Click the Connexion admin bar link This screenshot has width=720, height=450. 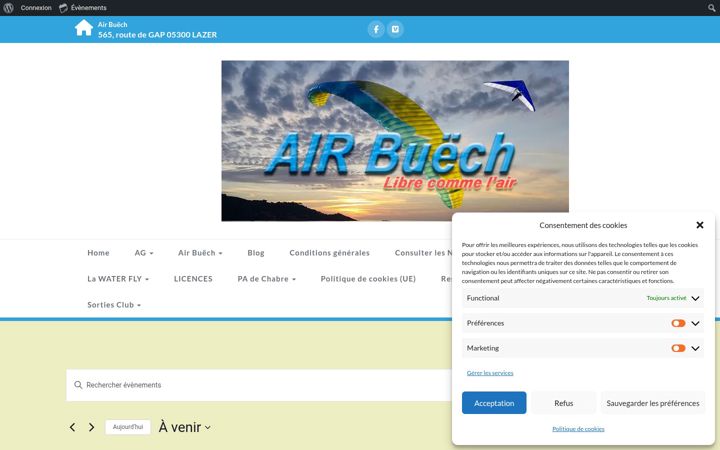pyautogui.click(x=36, y=8)
